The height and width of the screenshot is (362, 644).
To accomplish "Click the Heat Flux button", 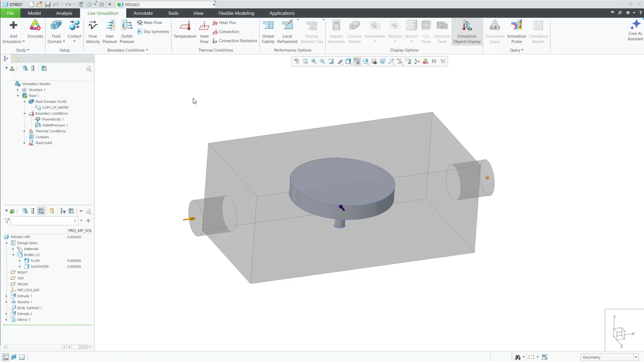I will (224, 22).
